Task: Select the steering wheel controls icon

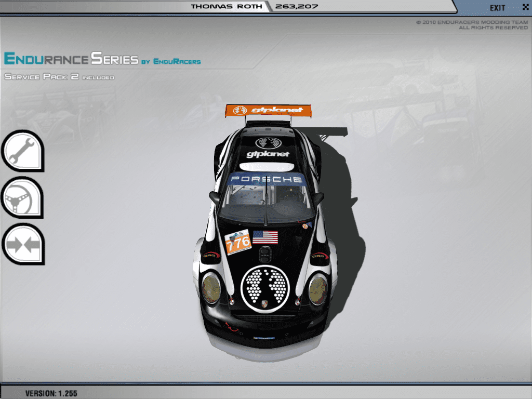Action: tap(23, 197)
